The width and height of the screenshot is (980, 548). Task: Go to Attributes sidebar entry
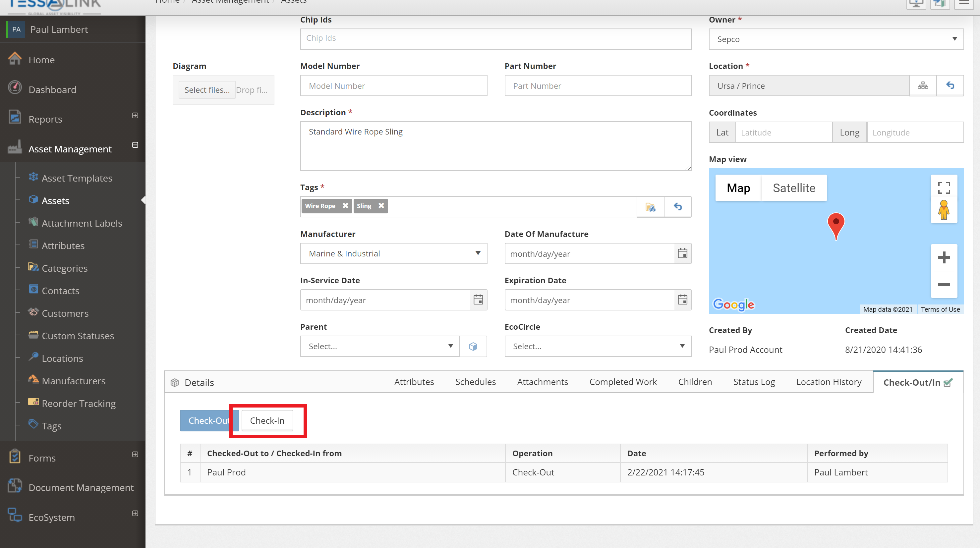pos(63,246)
